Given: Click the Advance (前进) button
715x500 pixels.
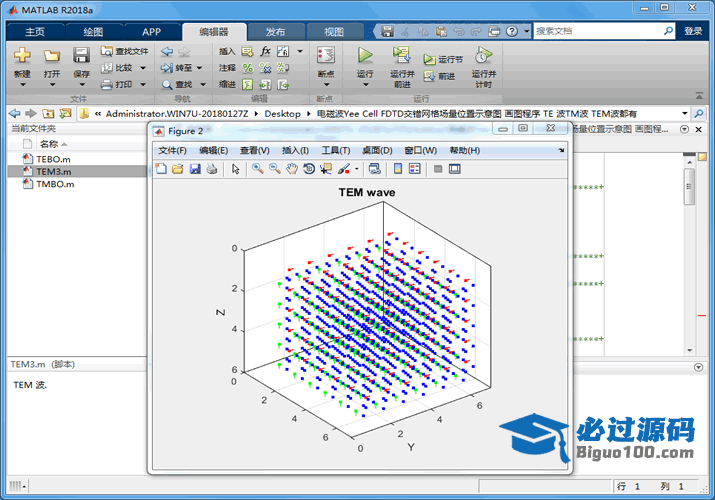Looking at the screenshot, I should (x=439, y=77).
